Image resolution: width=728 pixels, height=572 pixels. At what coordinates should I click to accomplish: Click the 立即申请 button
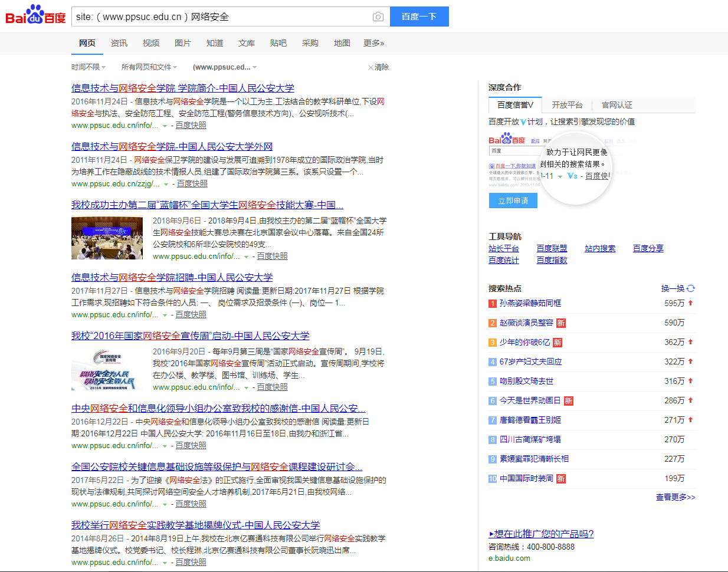pos(513,200)
